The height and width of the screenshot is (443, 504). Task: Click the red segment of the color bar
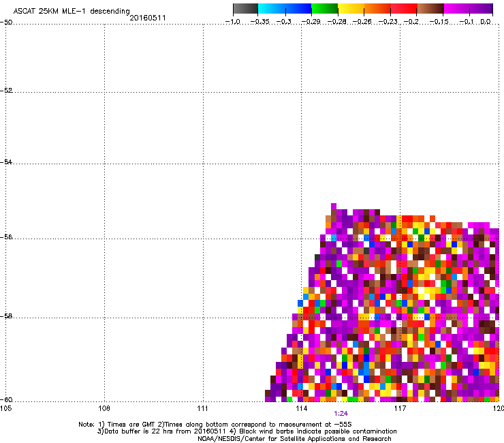coord(404,8)
